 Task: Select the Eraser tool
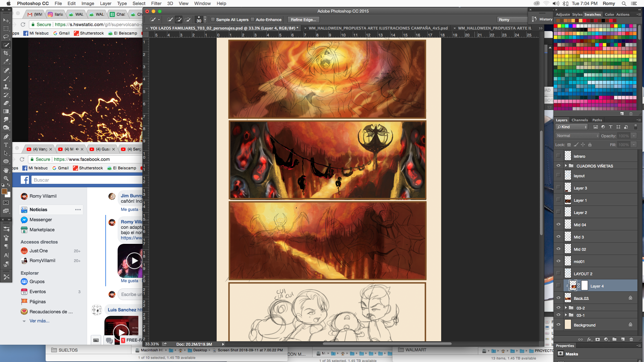click(x=6, y=103)
